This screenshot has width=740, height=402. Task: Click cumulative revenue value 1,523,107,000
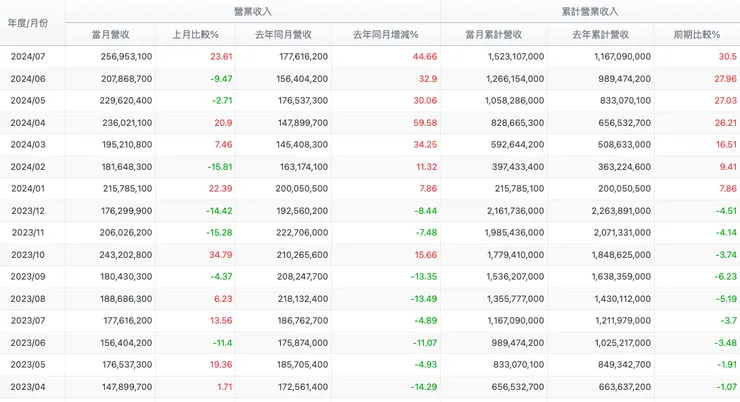pyautogui.click(x=516, y=57)
